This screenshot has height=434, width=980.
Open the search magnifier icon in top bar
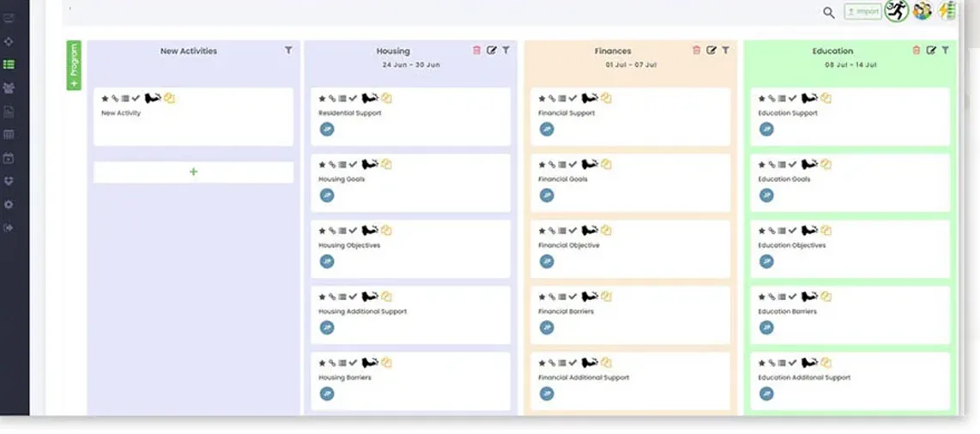[828, 12]
